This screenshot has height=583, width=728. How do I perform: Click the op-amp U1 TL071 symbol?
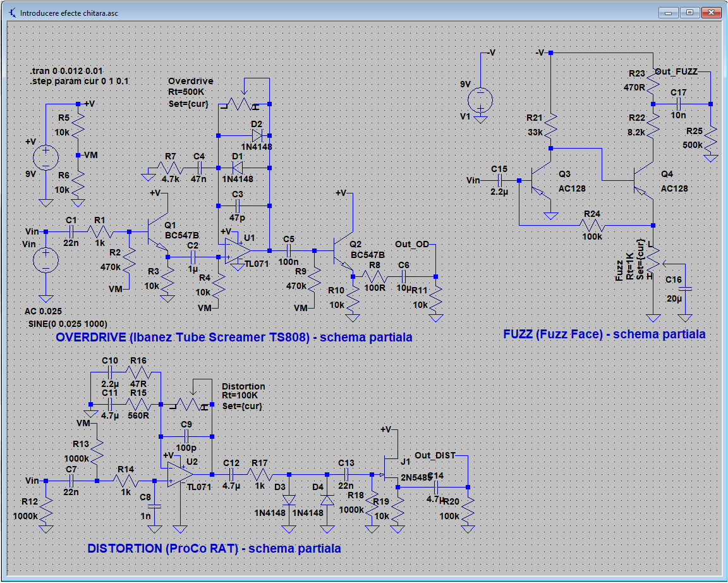[x=238, y=252]
